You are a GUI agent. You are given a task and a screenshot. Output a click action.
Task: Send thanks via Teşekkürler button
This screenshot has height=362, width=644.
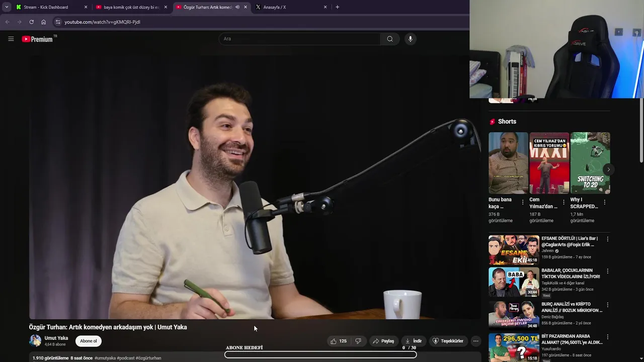(448, 341)
